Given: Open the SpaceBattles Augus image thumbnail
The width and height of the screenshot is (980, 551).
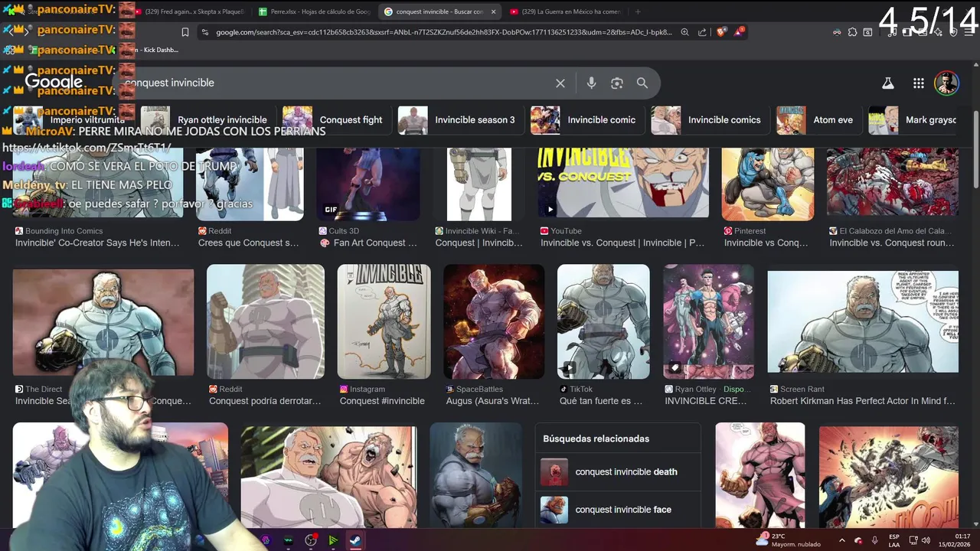Looking at the screenshot, I should pos(494,321).
